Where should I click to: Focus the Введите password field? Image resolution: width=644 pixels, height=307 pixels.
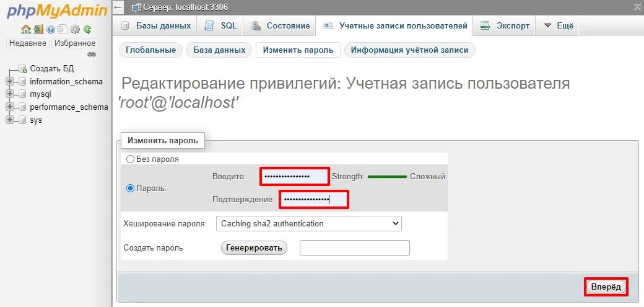tap(295, 177)
